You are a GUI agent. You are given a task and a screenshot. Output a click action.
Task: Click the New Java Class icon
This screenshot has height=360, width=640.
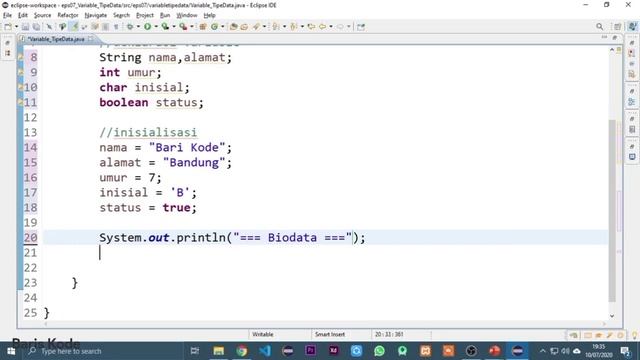tap(214, 27)
